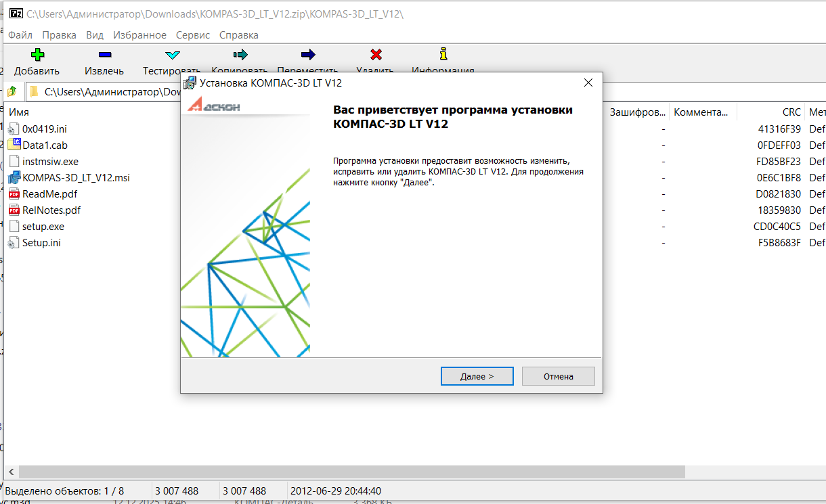The image size is (826, 504).
Task: Open the Справка menu
Action: pos(239,35)
